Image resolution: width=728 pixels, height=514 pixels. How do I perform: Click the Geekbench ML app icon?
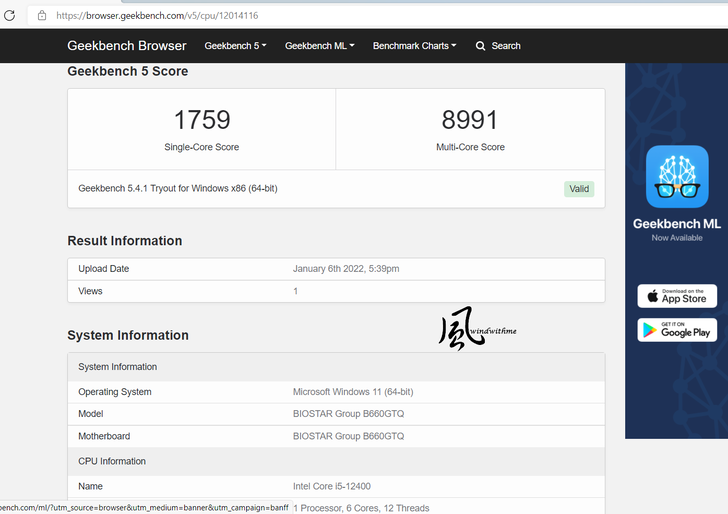point(677,176)
